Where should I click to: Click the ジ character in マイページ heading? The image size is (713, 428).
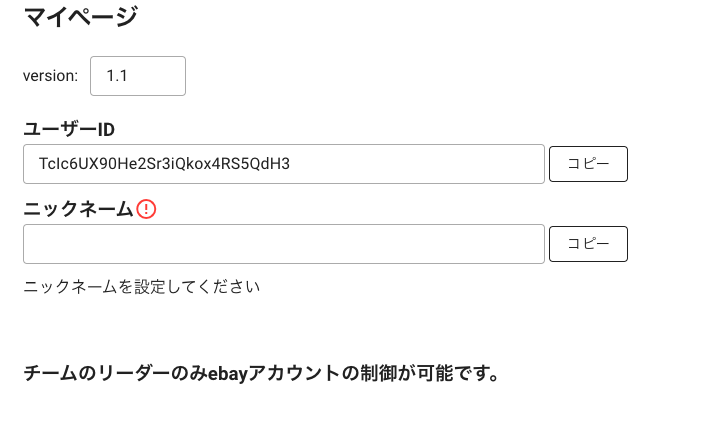(125, 17)
